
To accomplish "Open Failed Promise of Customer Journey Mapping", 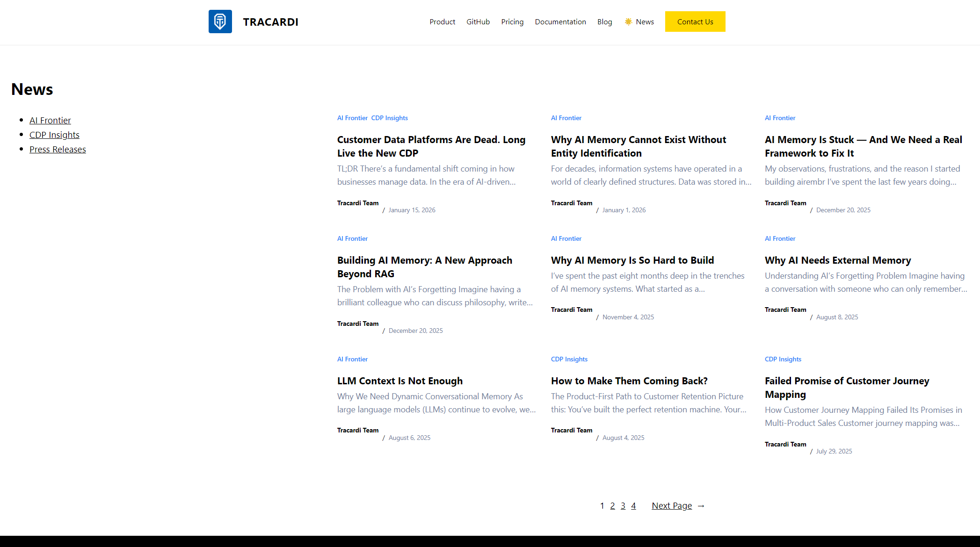I will click(x=847, y=388).
